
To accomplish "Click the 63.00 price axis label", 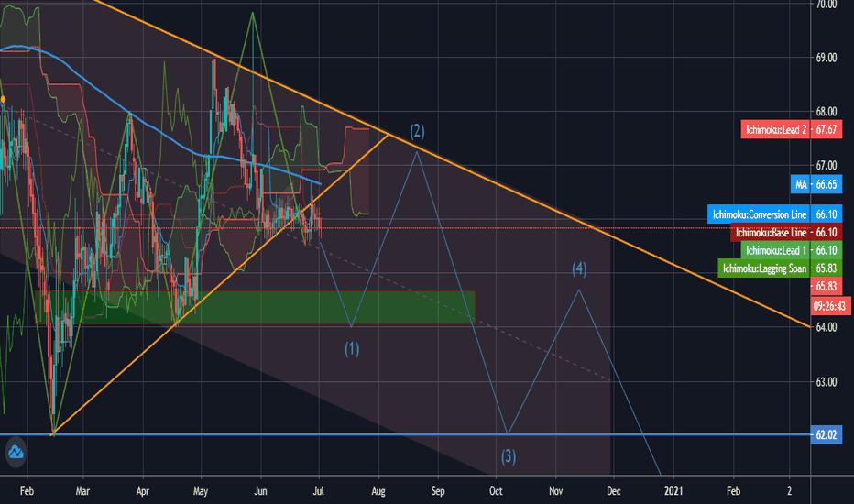I will (827, 382).
